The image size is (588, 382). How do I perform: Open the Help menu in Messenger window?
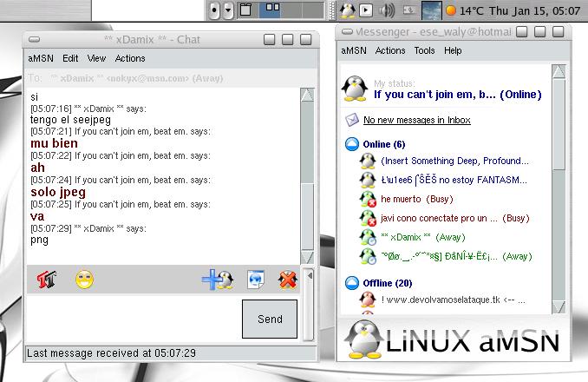click(453, 50)
